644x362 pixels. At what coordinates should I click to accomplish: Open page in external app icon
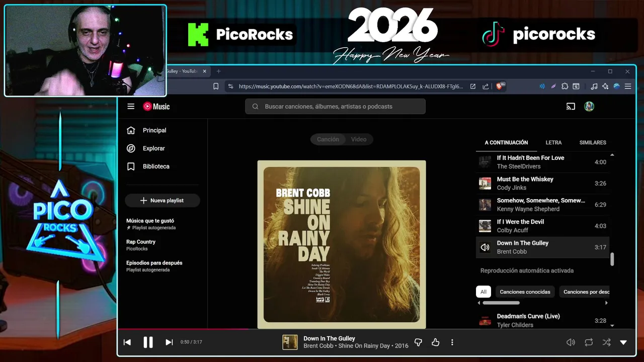[x=473, y=86]
